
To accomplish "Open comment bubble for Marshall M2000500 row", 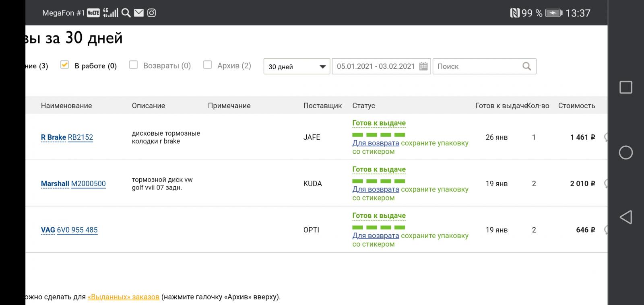I will (x=606, y=184).
